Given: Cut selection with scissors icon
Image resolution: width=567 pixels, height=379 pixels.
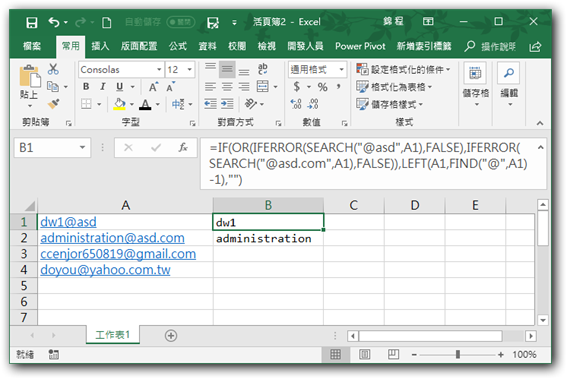Looking at the screenshot, I should (x=53, y=69).
